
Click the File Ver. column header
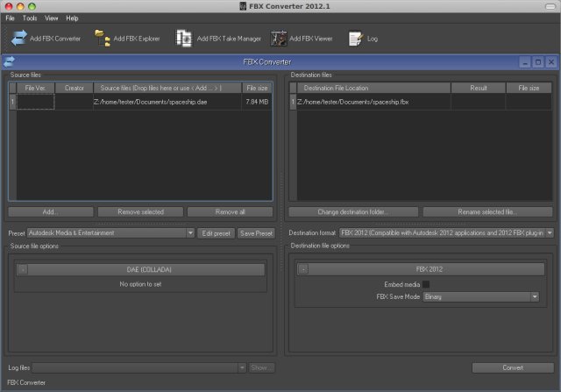click(x=35, y=88)
